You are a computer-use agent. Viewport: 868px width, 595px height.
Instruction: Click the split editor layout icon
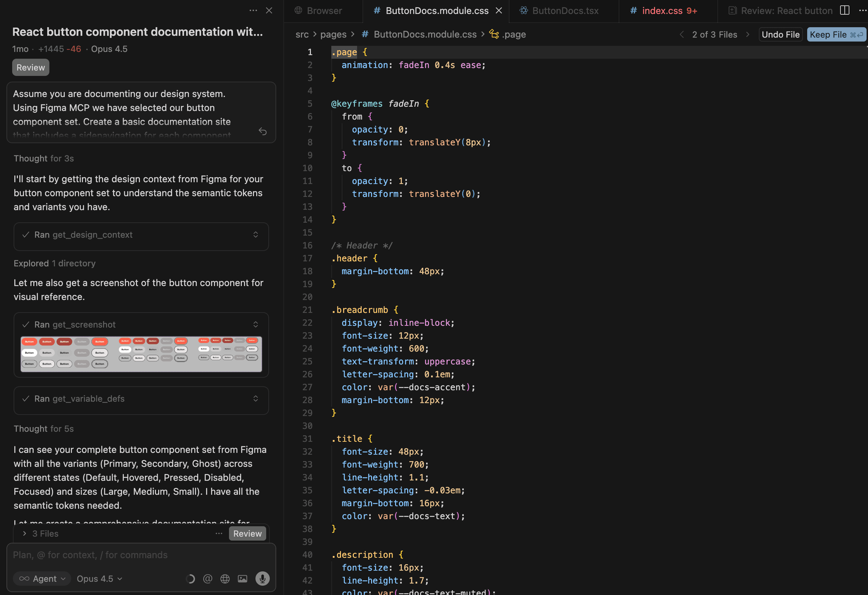(x=844, y=10)
